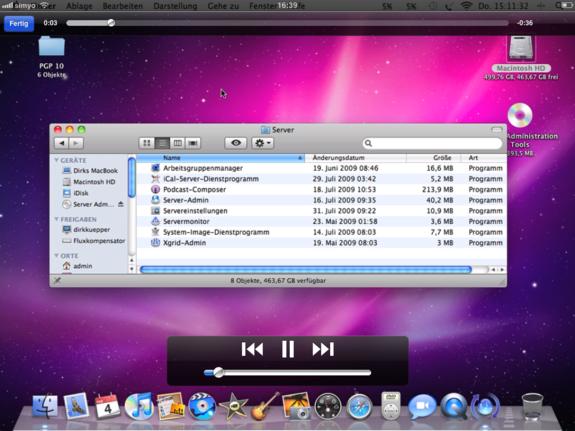Open iDVD from the Dock
This screenshot has height=431, width=575.
point(202,406)
